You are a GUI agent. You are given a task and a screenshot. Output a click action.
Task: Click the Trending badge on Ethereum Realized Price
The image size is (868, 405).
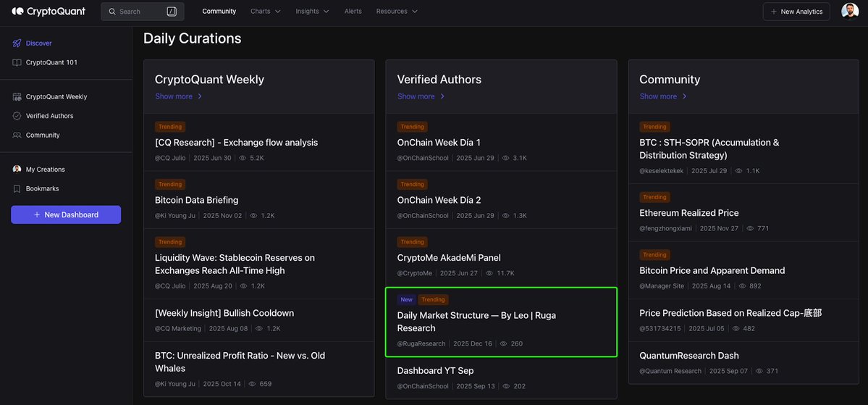pyautogui.click(x=654, y=197)
